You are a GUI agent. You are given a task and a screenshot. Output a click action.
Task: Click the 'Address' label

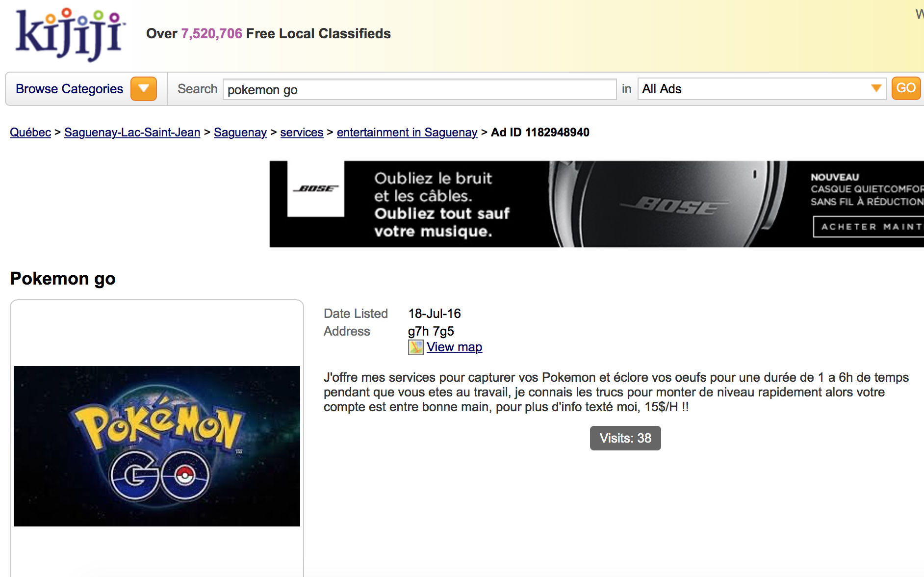tap(347, 331)
